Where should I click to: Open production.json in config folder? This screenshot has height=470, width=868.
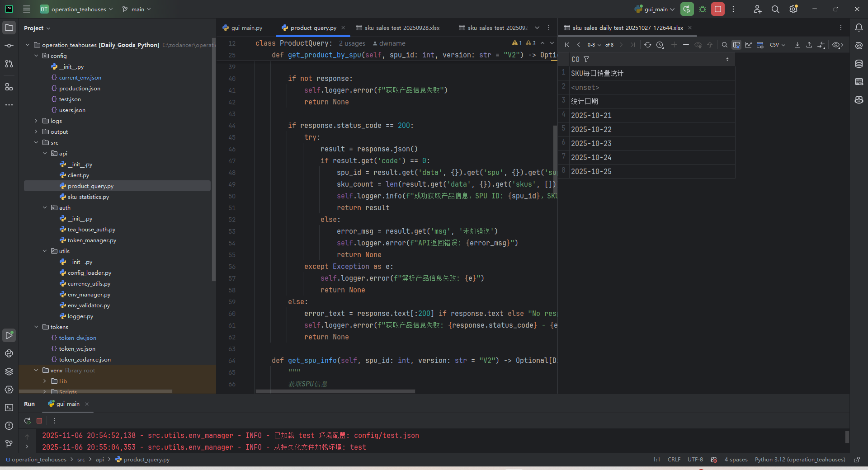coord(80,88)
